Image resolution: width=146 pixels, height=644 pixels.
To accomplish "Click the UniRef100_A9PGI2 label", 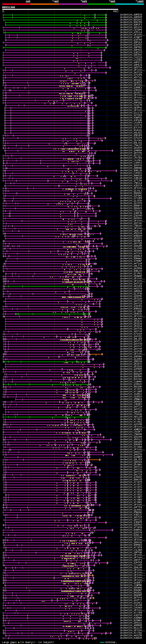I will click(x=131, y=63).
